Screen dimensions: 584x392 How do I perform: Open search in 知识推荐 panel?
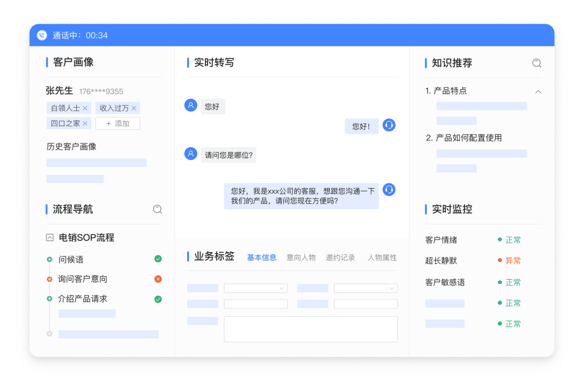537,63
